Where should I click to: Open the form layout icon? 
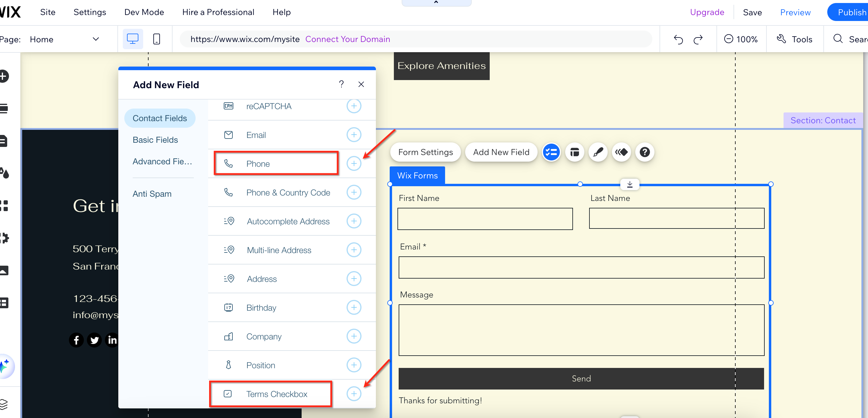(574, 152)
